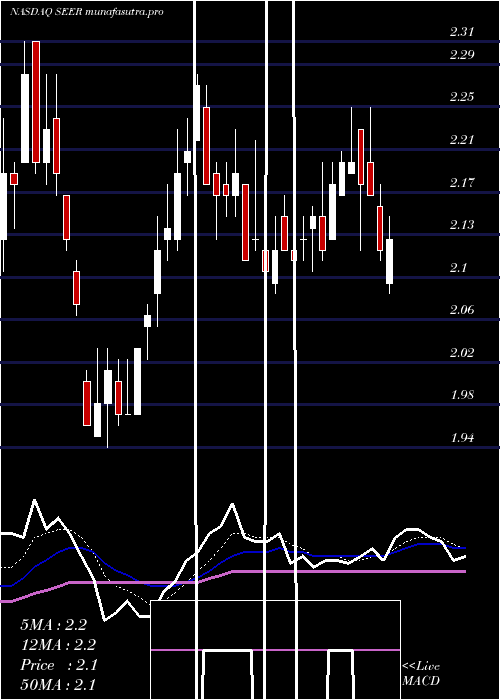Click the last white candle near 2.1
The height and width of the screenshot is (700, 500).
[x=389, y=261]
